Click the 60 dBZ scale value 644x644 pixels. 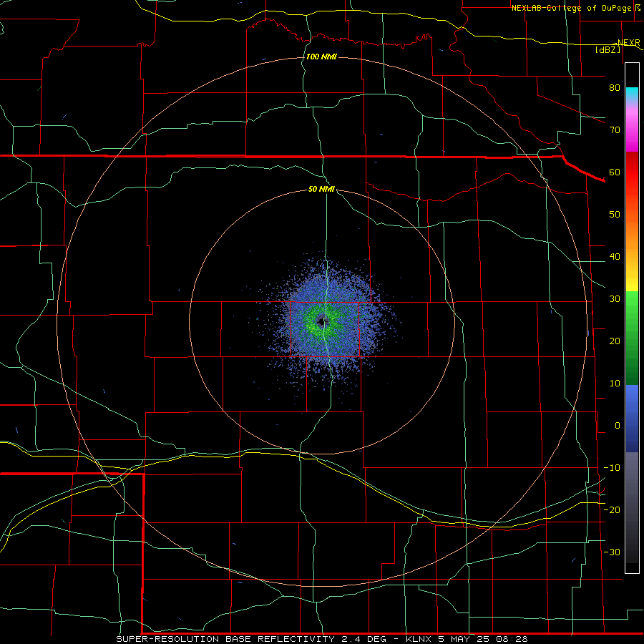615,172
